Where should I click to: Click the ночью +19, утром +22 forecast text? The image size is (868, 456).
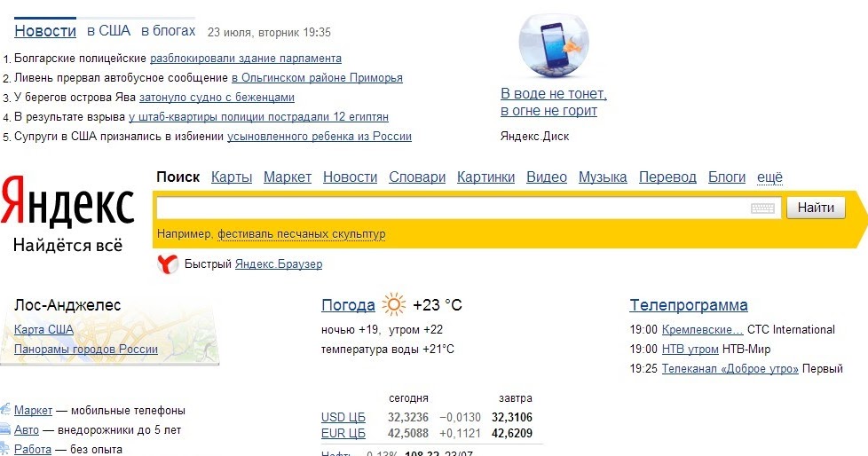(382, 330)
